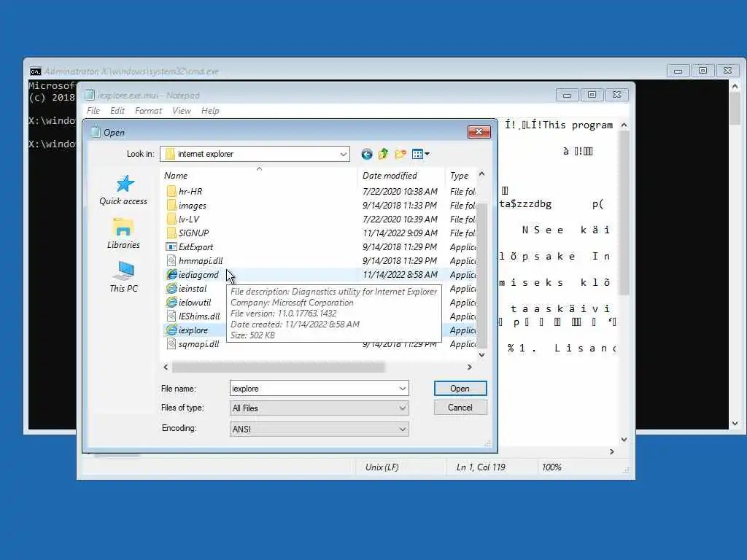Select the '9/14/2018 11:33 PM' date cell
The height and width of the screenshot is (560, 747).
(400, 205)
